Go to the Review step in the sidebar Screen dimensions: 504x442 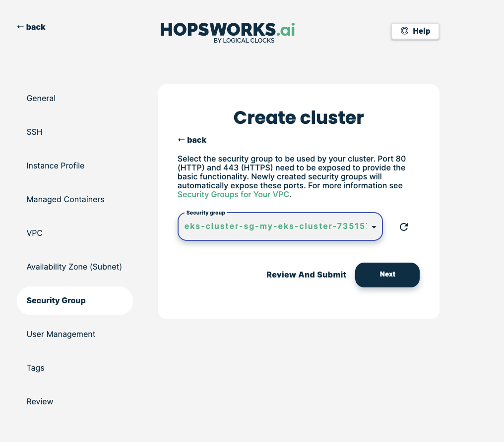tap(40, 402)
